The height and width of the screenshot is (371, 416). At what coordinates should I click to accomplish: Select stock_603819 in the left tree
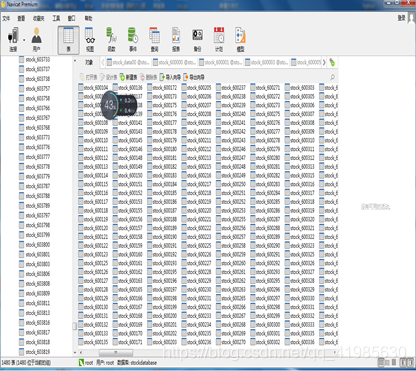(x=35, y=352)
